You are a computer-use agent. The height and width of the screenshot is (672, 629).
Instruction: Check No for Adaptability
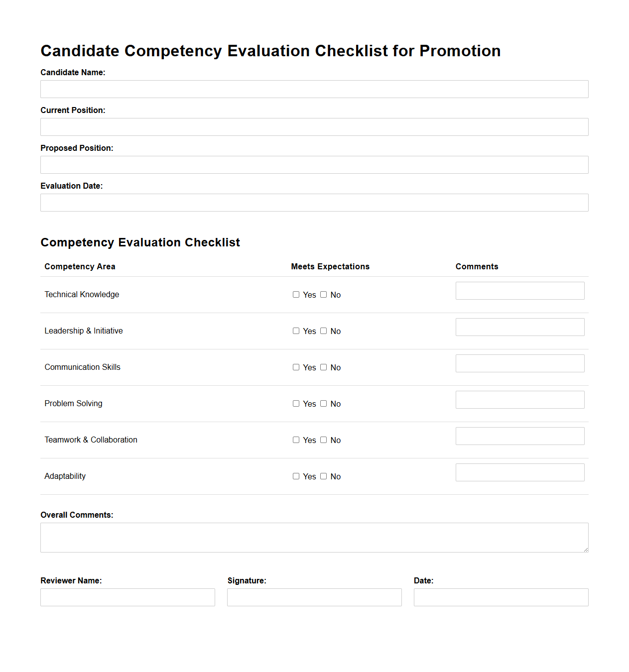coord(323,476)
